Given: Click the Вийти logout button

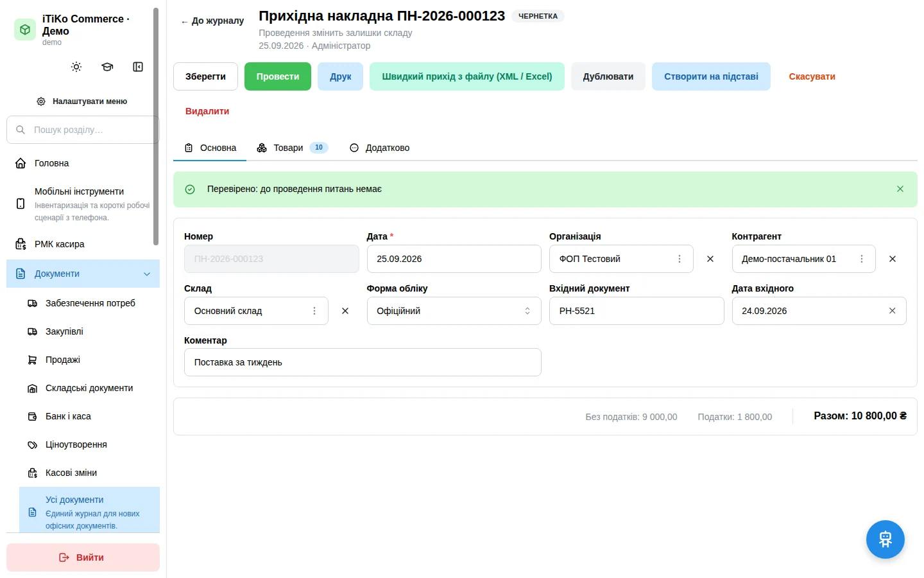Looking at the screenshot, I should pyautogui.click(x=83, y=557).
